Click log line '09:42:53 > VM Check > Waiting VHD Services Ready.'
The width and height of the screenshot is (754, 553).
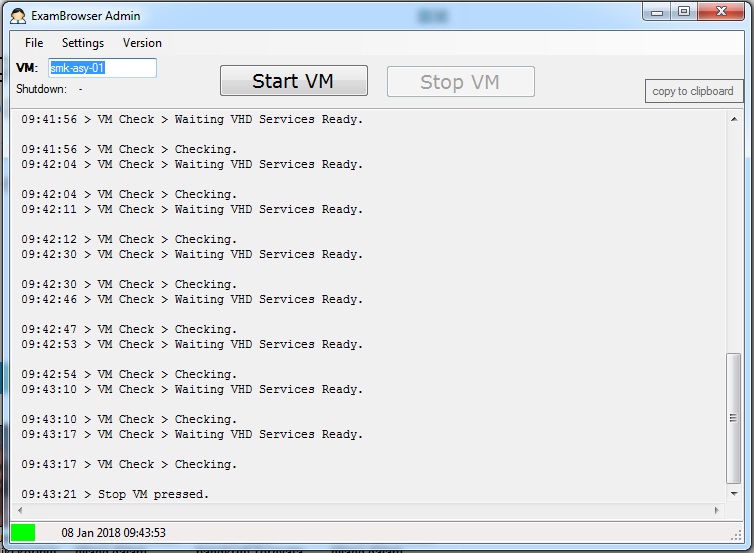[x=192, y=344]
